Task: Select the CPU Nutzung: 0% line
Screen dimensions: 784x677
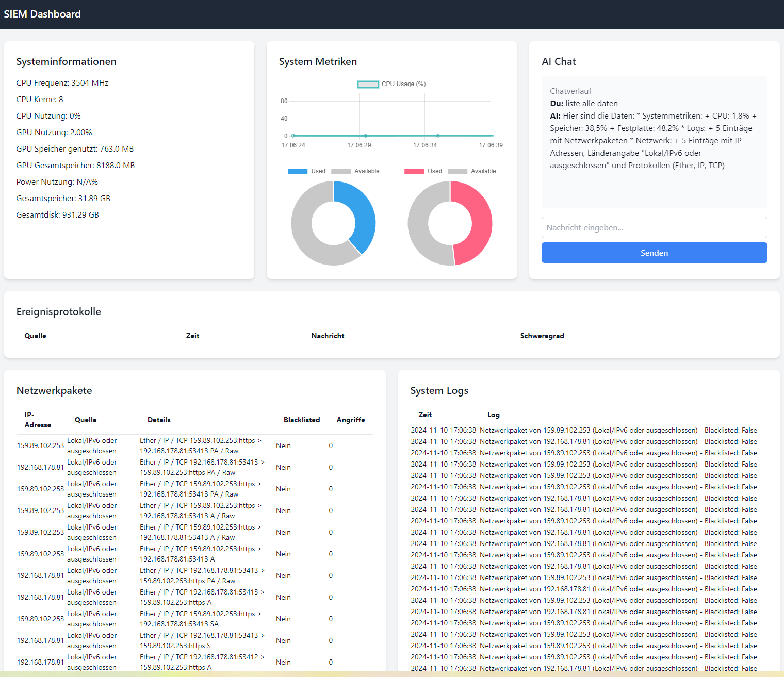Action: (x=48, y=115)
